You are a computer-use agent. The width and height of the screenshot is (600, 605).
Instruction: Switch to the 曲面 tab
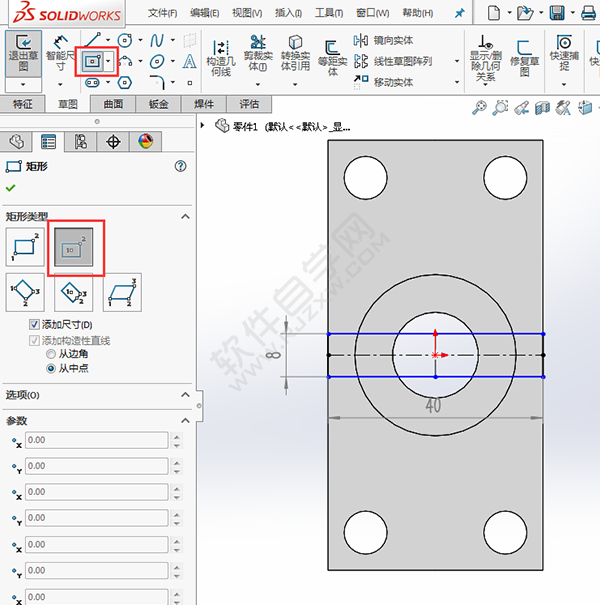pyautogui.click(x=113, y=104)
